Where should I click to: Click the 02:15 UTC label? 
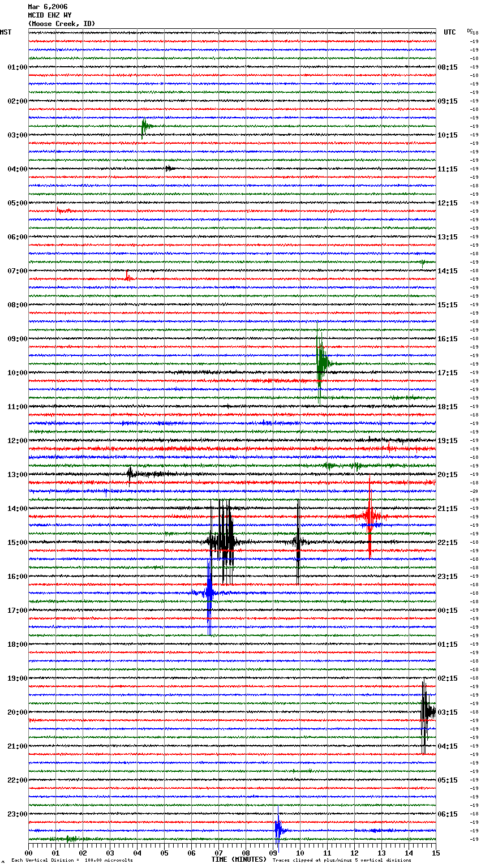click(x=448, y=678)
